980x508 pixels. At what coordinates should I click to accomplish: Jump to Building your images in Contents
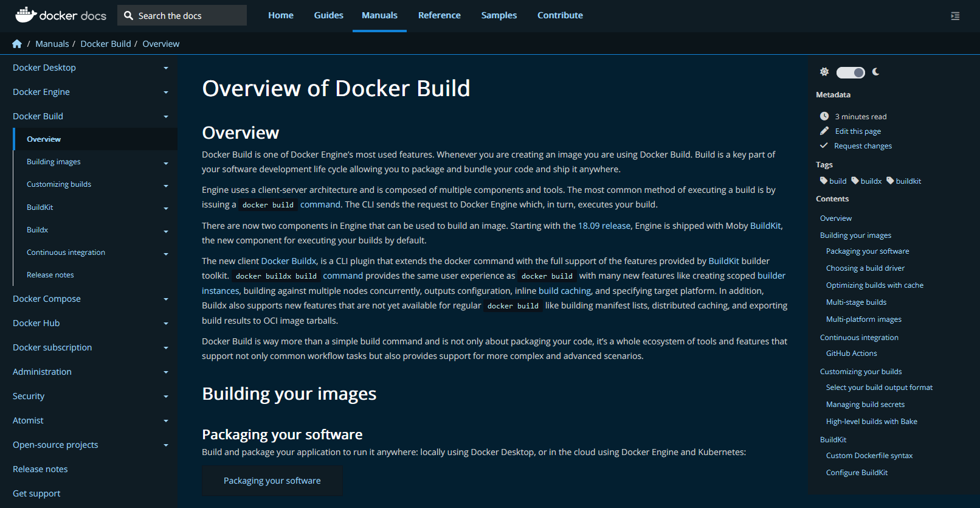[x=855, y=235]
